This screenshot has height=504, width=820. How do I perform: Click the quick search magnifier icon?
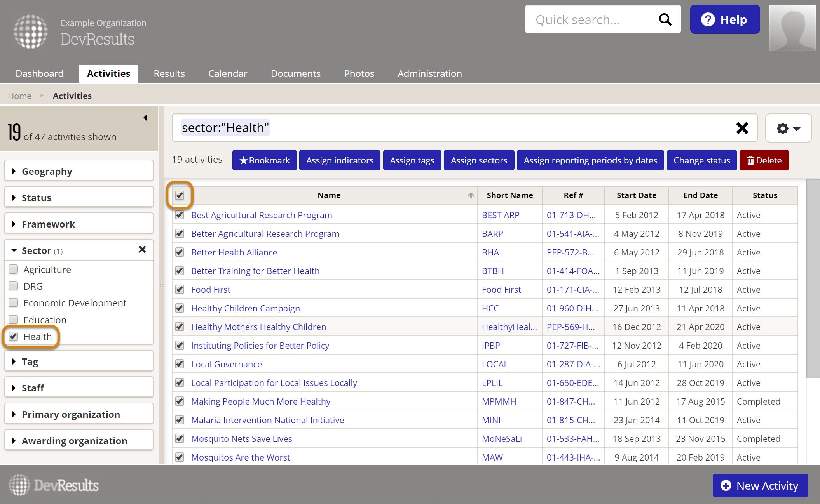tap(665, 19)
